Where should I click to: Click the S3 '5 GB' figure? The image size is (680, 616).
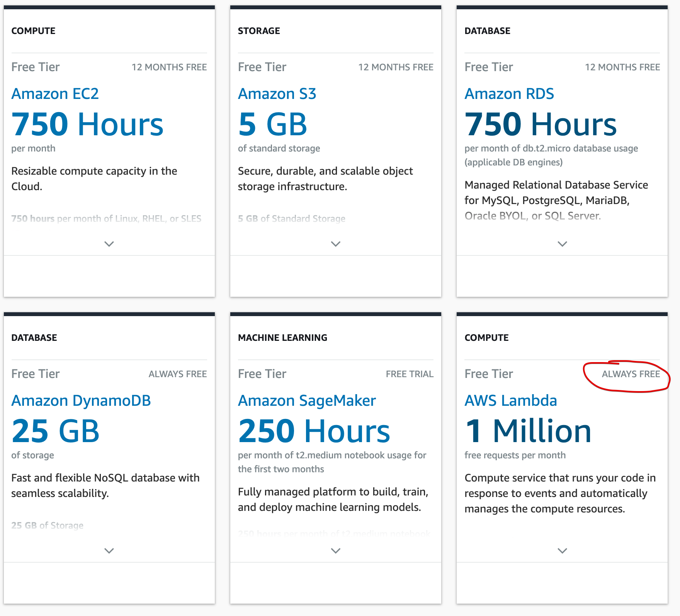tap(272, 124)
